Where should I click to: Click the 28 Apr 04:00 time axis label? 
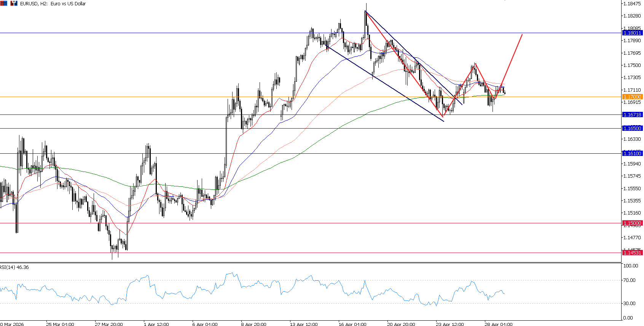pos(498,324)
